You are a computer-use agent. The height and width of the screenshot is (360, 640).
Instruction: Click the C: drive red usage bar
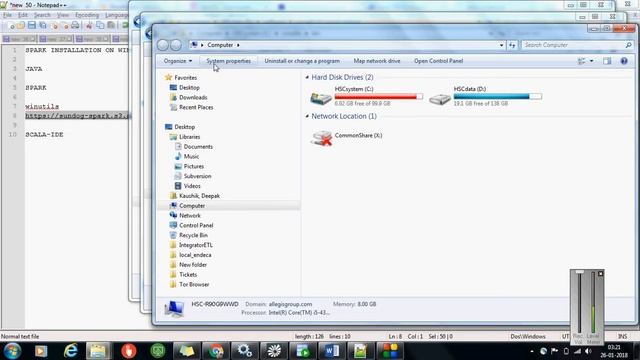(x=378, y=97)
